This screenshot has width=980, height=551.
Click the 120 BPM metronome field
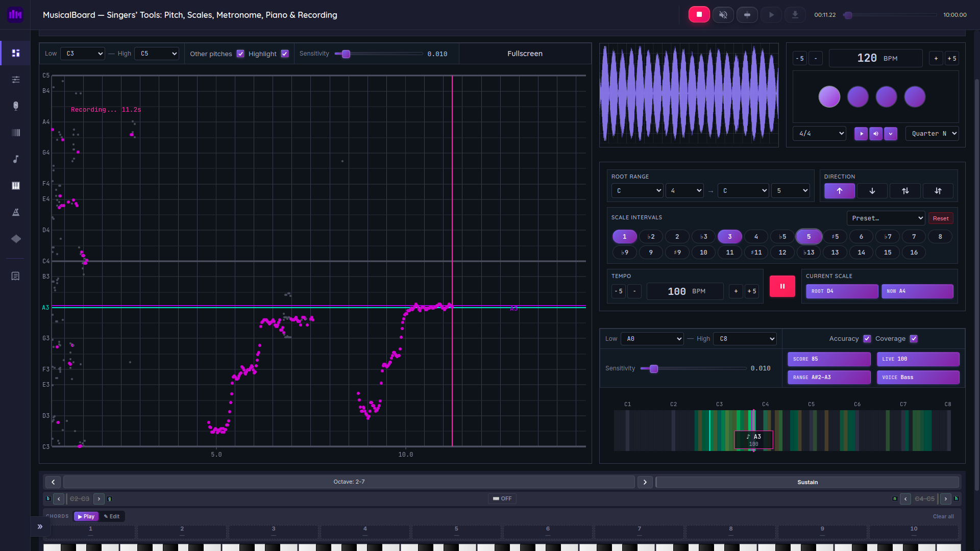point(876,59)
